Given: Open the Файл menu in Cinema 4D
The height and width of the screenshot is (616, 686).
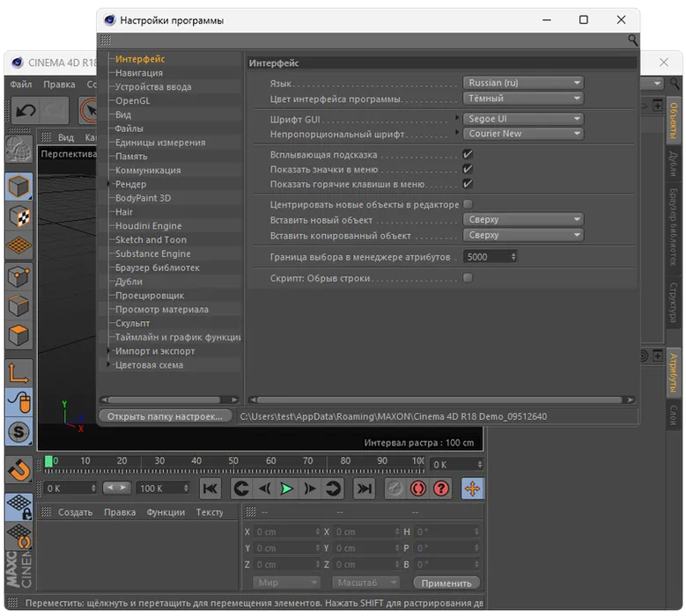Looking at the screenshot, I should click(21, 84).
